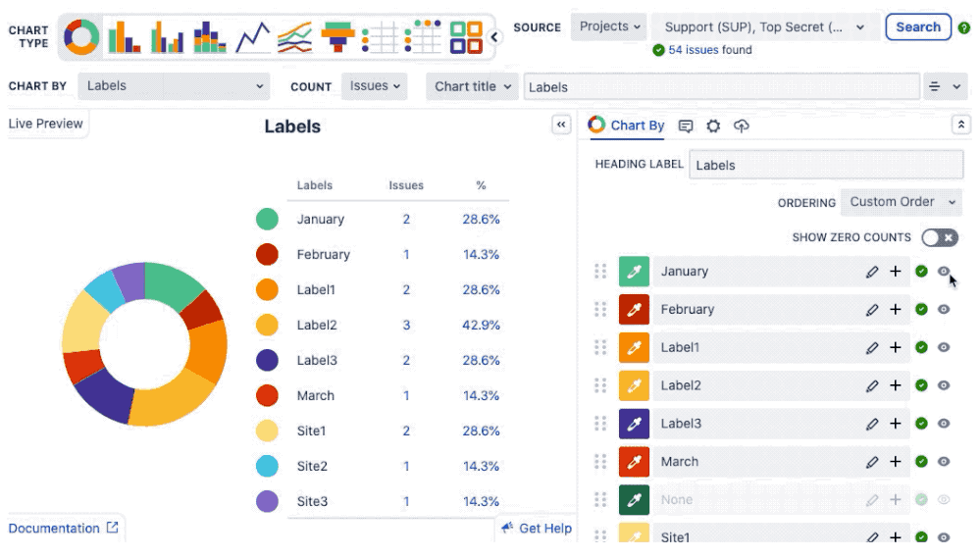
Task: Select the donut chart type icon
Action: pos(81,37)
